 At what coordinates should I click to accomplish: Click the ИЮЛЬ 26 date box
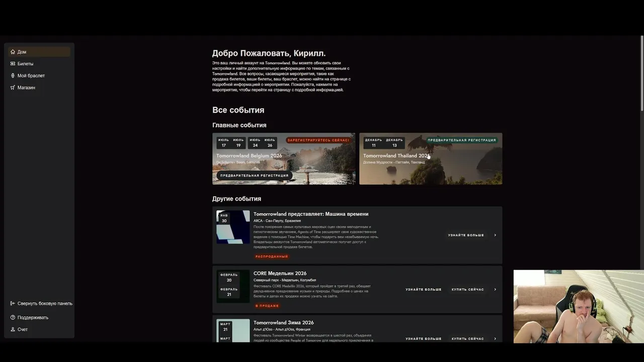(x=270, y=143)
